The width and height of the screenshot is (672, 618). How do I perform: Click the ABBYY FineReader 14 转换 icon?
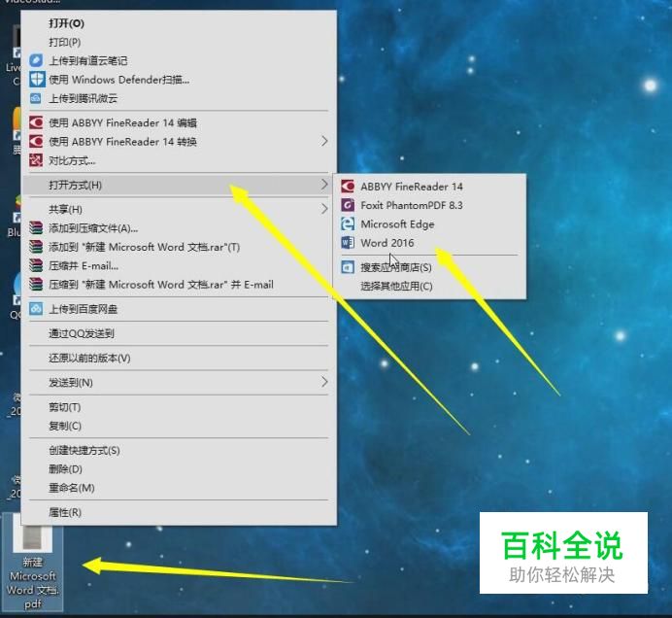click(36, 141)
